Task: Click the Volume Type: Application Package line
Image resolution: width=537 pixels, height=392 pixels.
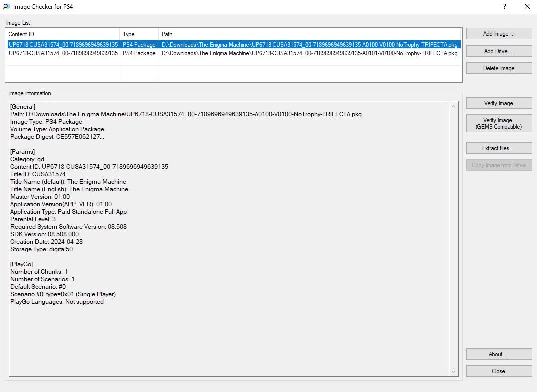Action: pos(57,129)
